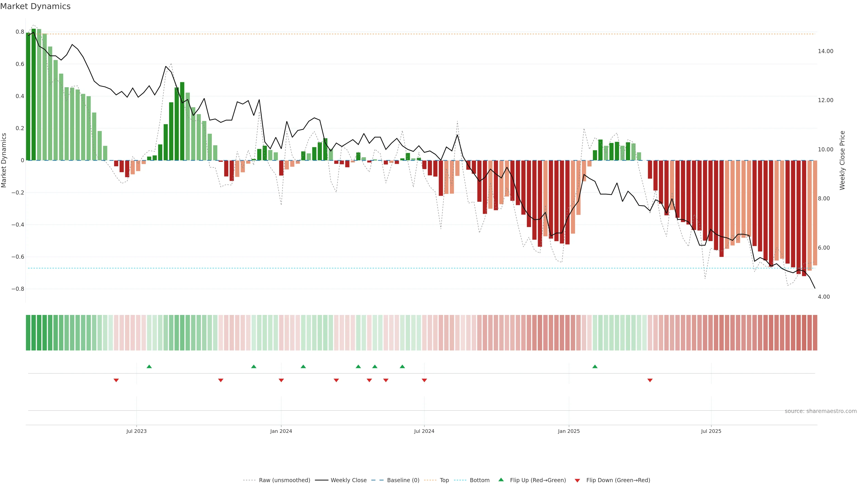868x488 pixels.
Task: Click the Jul 2023 x-axis label
Action: [x=137, y=431]
